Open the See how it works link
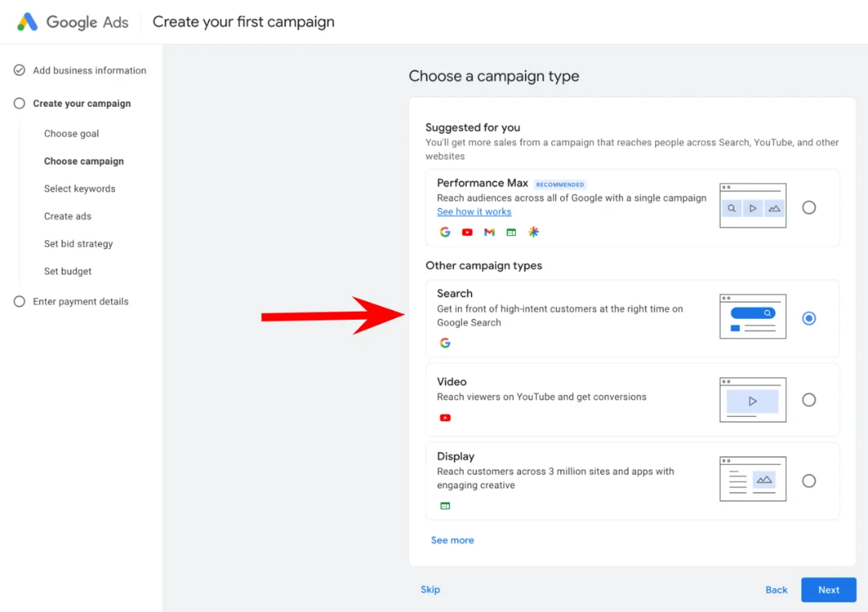This screenshot has width=868, height=612. click(x=474, y=211)
